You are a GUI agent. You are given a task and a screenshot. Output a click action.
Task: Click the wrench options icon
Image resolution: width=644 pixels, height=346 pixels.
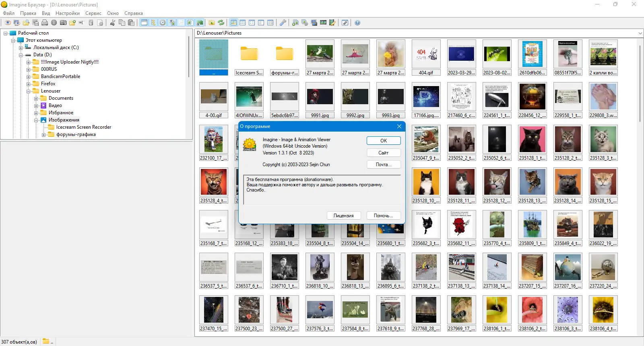tap(283, 23)
